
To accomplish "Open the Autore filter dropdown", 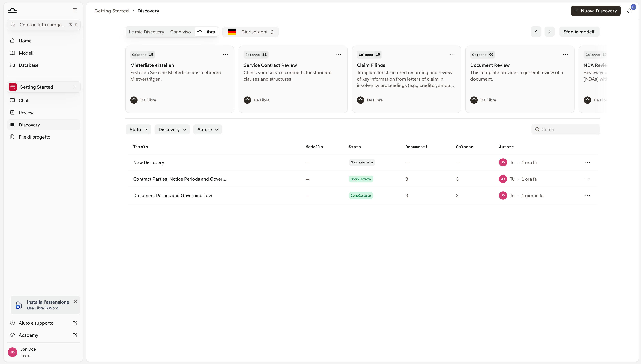I will pyautogui.click(x=208, y=129).
